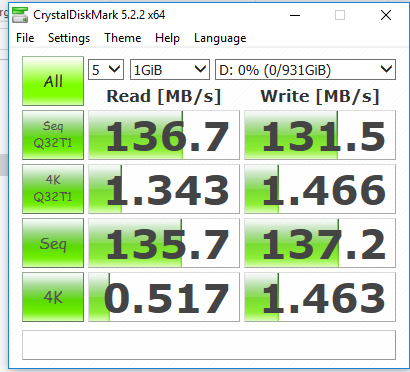Run the 4K benchmark button
This screenshot has height=372, width=410.
point(53,297)
